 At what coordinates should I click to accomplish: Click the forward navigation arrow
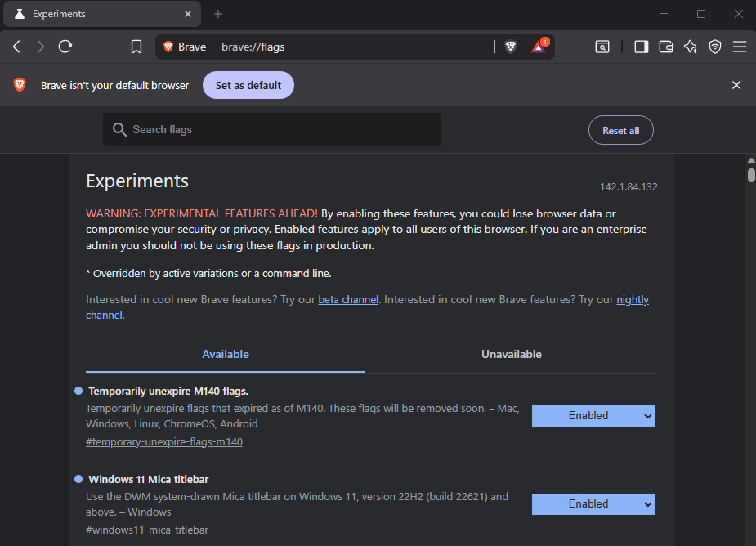(x=41, y=47)
